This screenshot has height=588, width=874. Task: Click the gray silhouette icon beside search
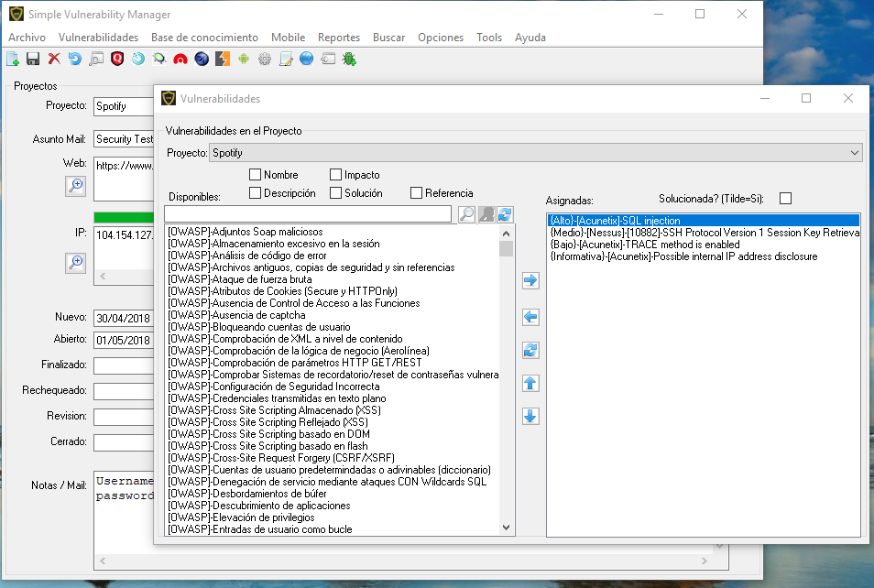(x=486, y=214)
